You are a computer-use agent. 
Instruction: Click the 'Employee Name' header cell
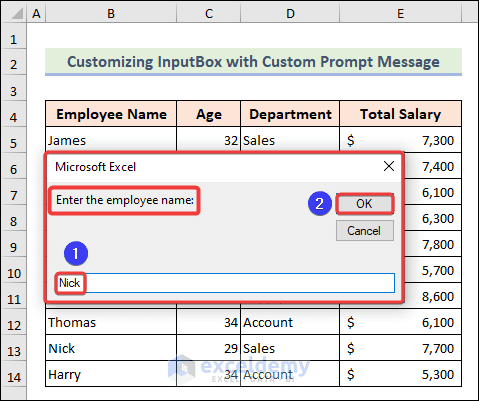(111, 114)
